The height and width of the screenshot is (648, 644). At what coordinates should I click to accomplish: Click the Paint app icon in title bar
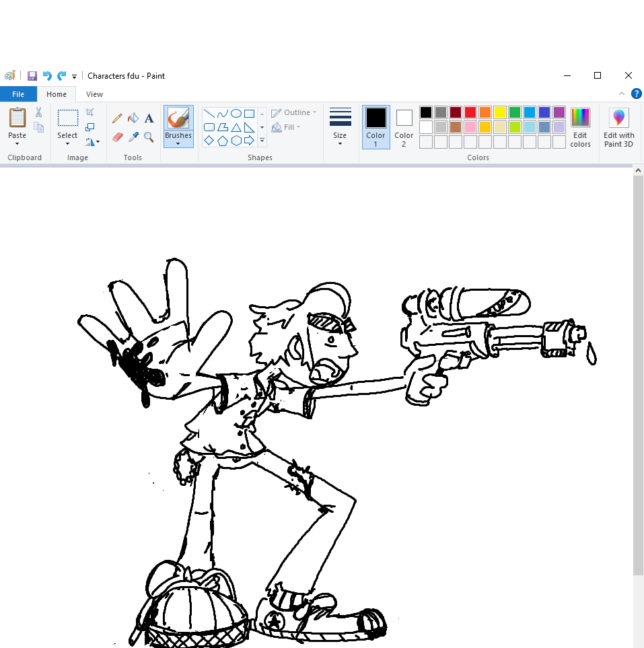10,76
